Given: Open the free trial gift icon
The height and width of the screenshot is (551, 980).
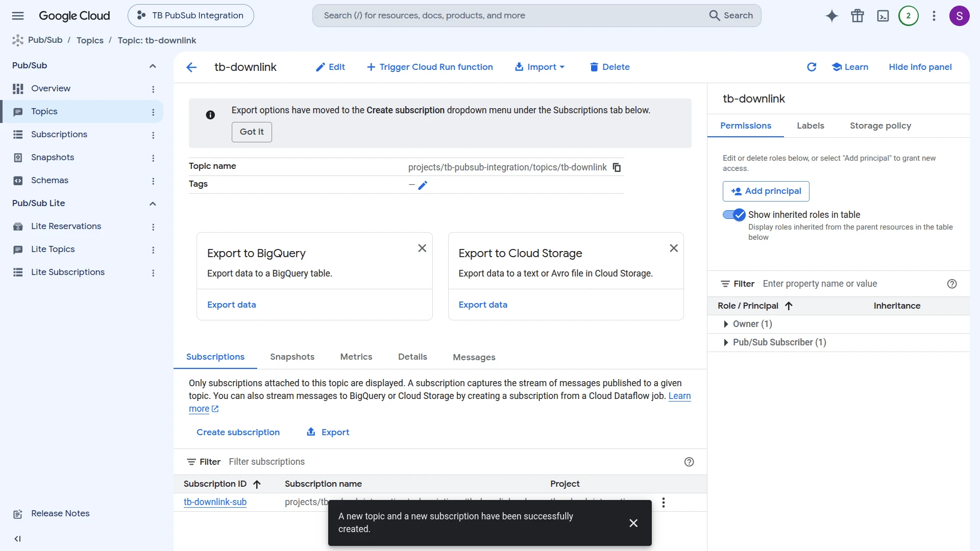Looking at the screenshot, I should coord(857,16).
